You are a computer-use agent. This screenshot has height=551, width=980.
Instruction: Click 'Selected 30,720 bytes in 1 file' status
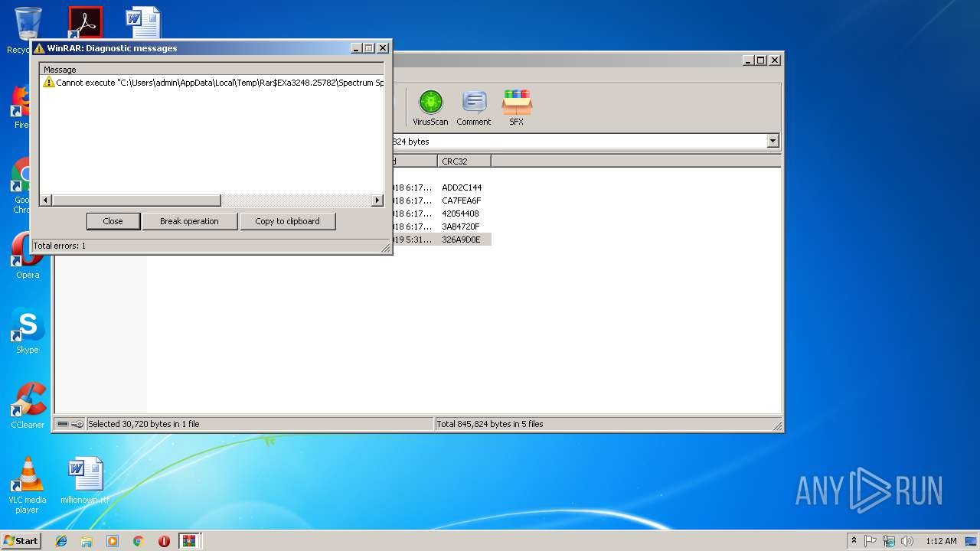[x=144, y=424]
